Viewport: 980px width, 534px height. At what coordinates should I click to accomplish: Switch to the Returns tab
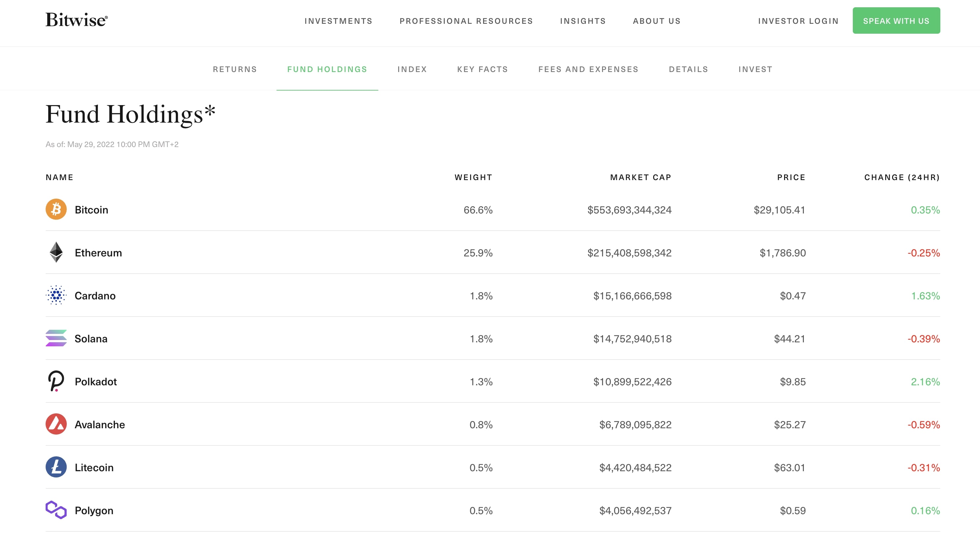[235, 69]
